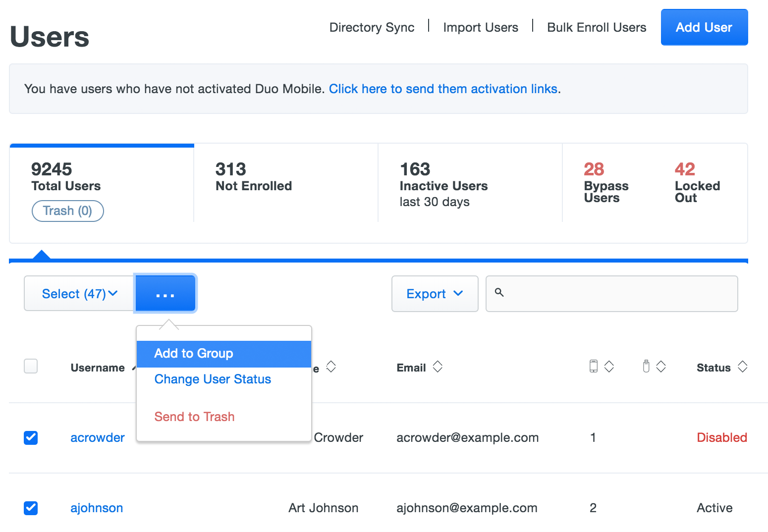Click the Email column header label
Screen dimensions: 768x532
click(x=411, y=368)
